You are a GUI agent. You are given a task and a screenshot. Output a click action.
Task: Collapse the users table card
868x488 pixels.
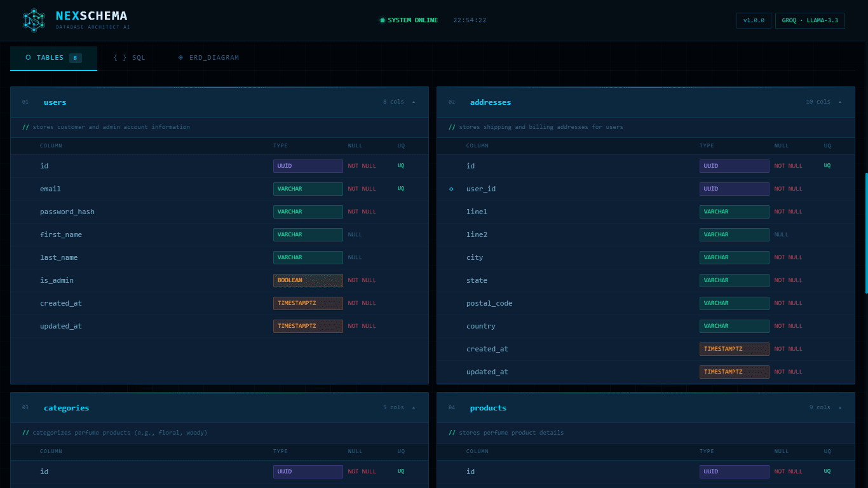click(414, 102)
